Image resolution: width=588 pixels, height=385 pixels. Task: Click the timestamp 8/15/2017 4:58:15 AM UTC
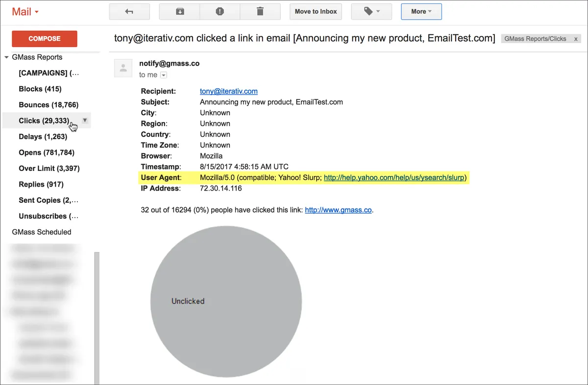point(244,167)
